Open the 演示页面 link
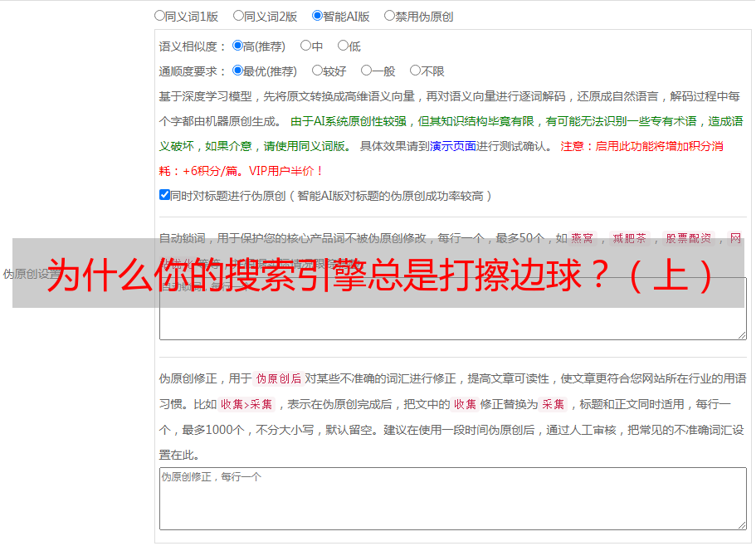Screen dimensions: 756x546 click(453, 146)
